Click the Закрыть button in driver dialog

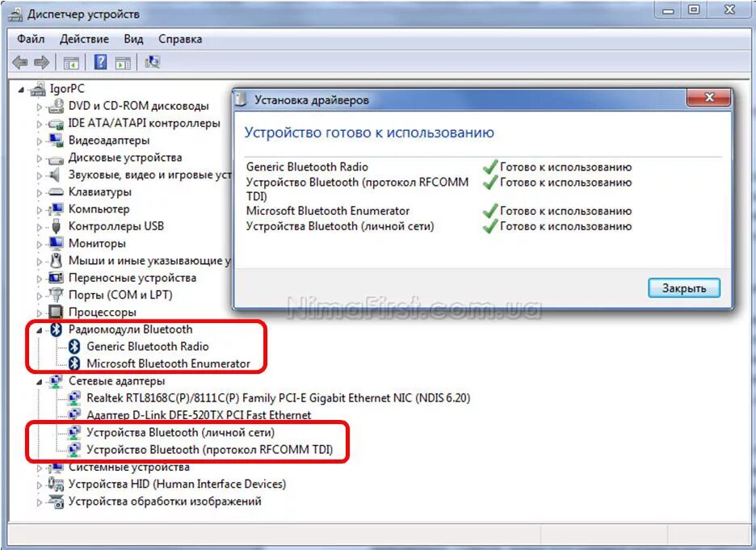click(x=683, y=288)
